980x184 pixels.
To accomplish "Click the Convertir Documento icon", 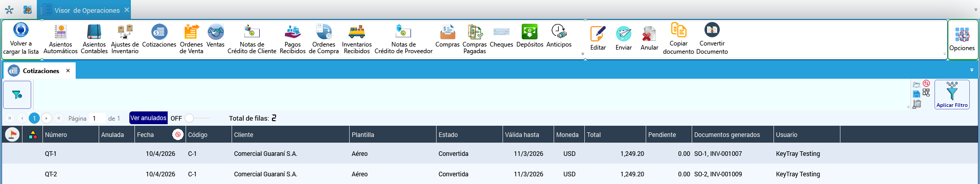I will click(712, 39).
